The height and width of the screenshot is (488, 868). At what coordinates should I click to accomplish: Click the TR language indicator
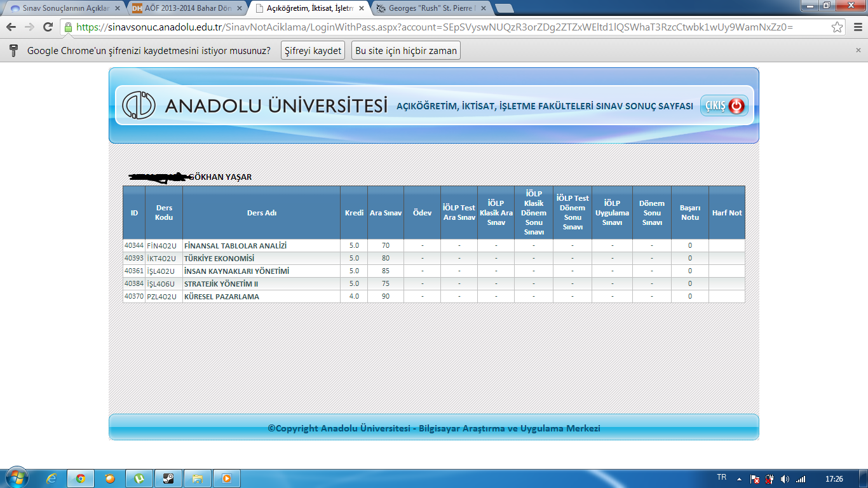721,477
